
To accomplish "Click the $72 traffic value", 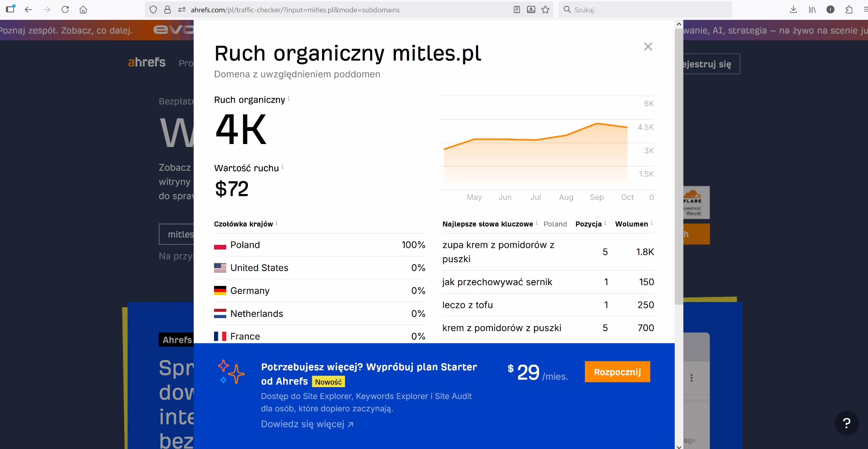I will pyautogui.click(x=231, y=189).
